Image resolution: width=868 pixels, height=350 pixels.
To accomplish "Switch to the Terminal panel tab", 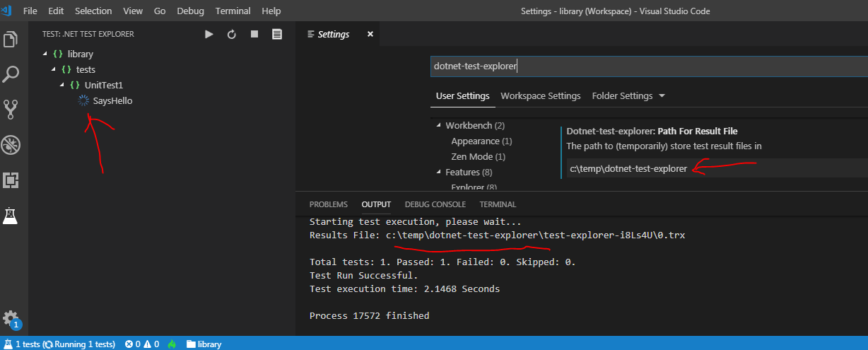I will [498, 204].
